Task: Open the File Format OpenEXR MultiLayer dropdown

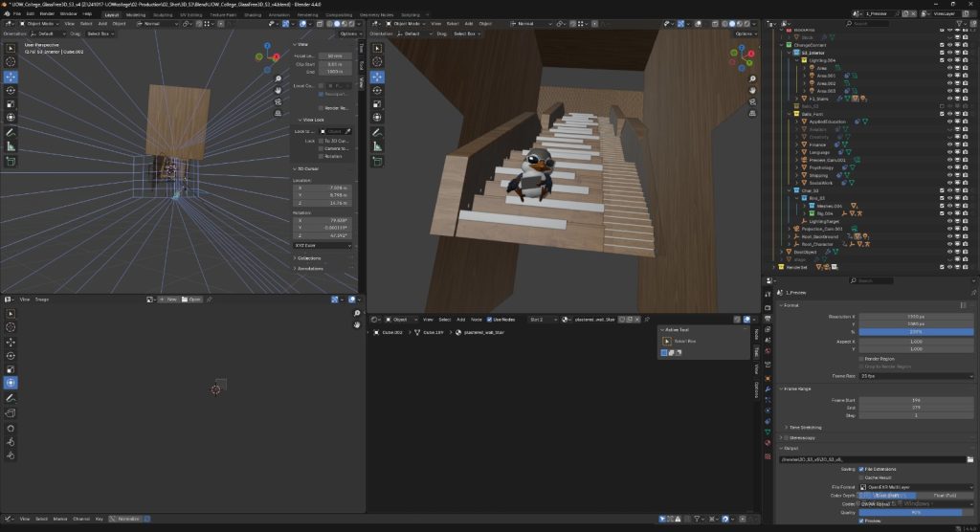Action: pyautogui.click(x=916, y=487)
